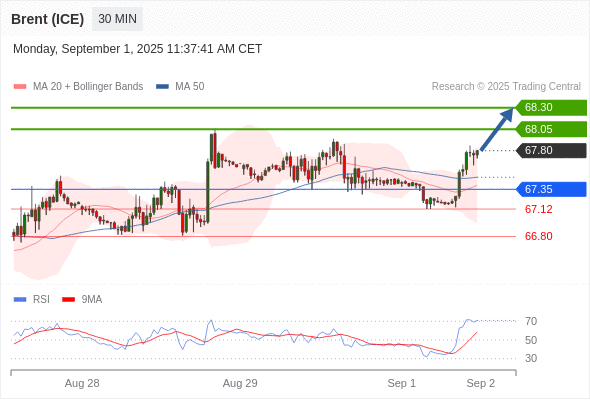Click the red 67.12 support label
590x400 pixels.
tap(539, 209)
